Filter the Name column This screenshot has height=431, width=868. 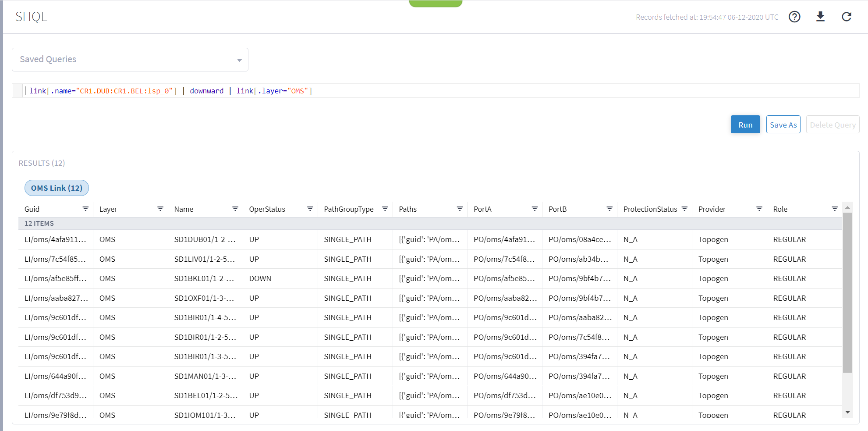pos(235,209)
